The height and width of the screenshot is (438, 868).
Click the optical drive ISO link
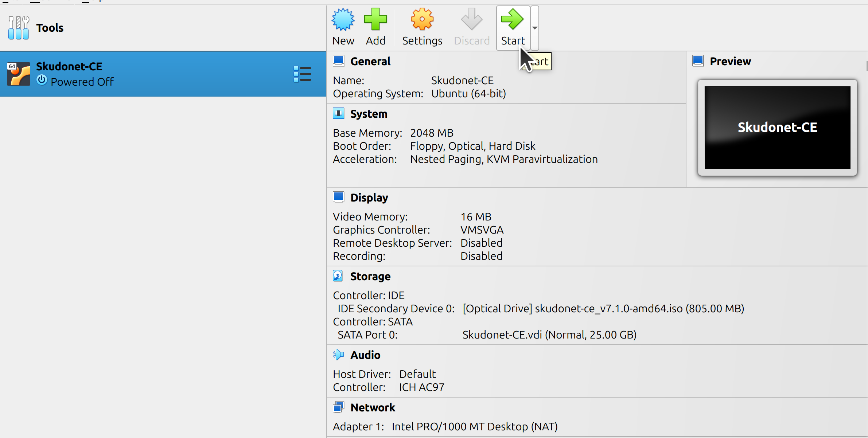(x=602, y=308)
